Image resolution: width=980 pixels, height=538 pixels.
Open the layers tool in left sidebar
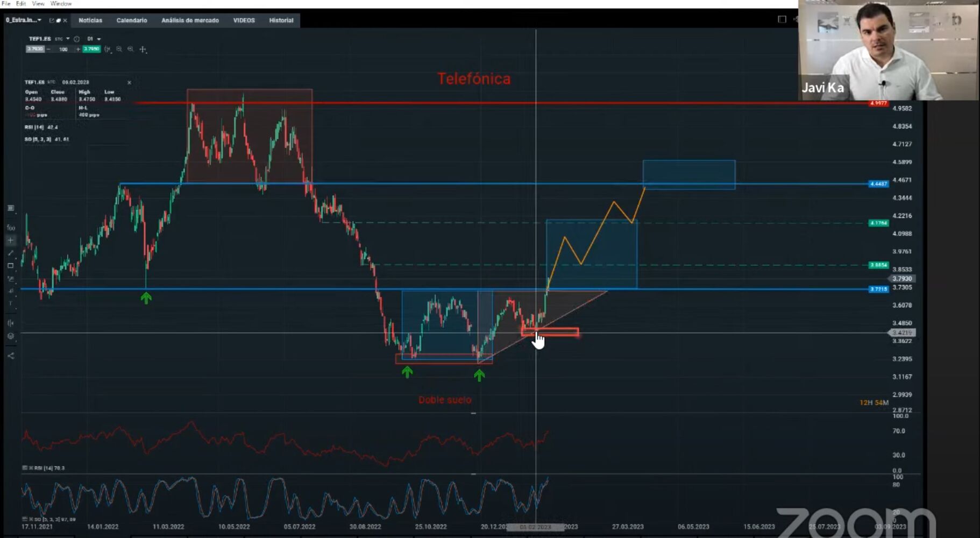(11, 336)
